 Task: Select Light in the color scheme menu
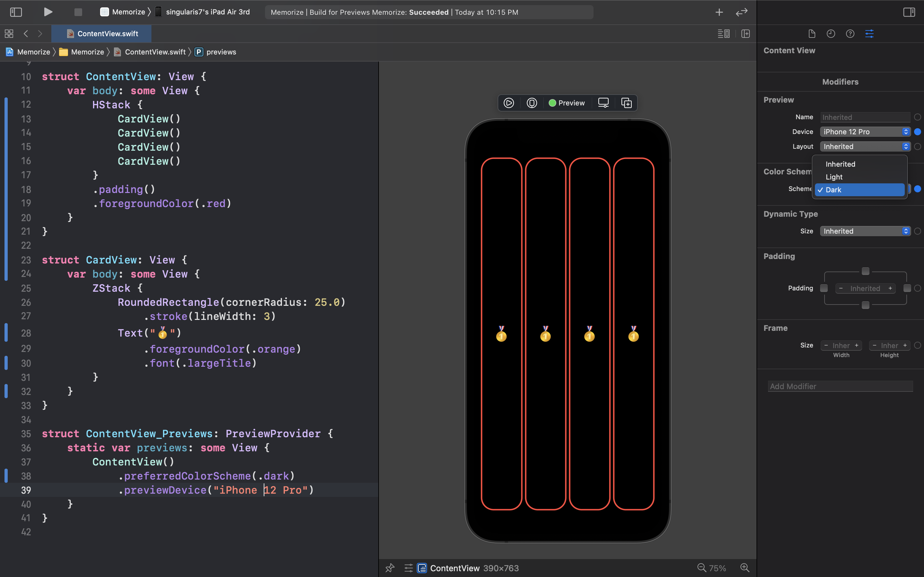pos(834,177)
